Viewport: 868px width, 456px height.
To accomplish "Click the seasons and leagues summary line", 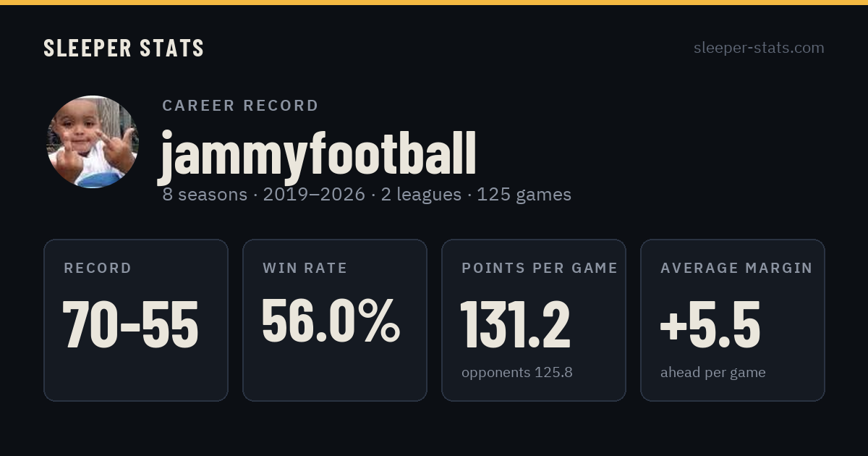I will [367, 195].
